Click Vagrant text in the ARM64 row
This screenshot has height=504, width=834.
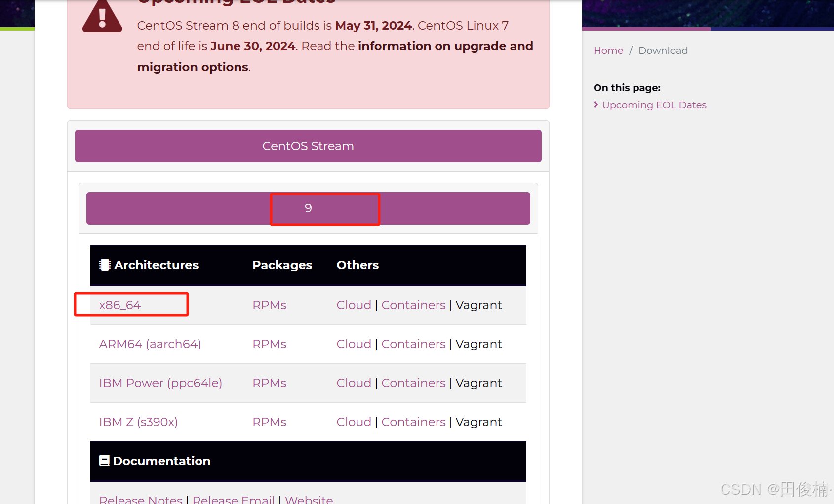pos(478,344)
